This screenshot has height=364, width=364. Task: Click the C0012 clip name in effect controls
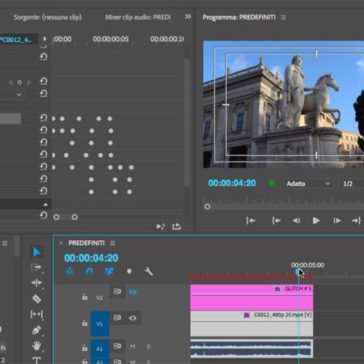tap(16, 40)
